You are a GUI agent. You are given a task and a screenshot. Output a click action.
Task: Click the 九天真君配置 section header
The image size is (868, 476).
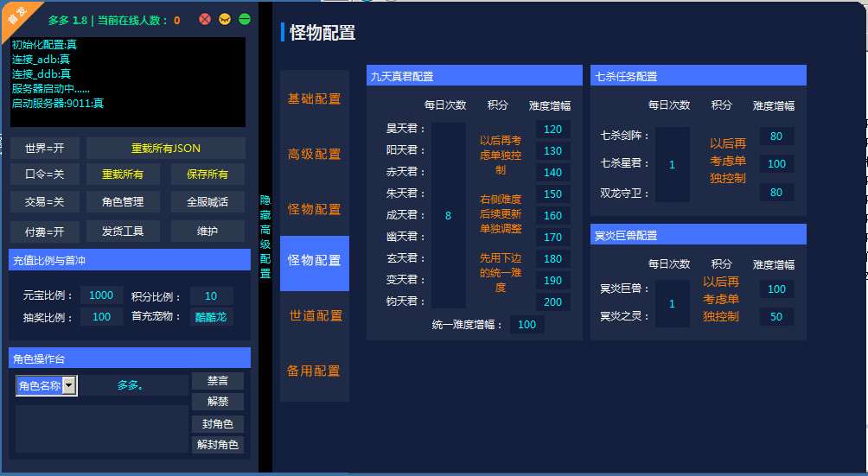coord(475,76)
